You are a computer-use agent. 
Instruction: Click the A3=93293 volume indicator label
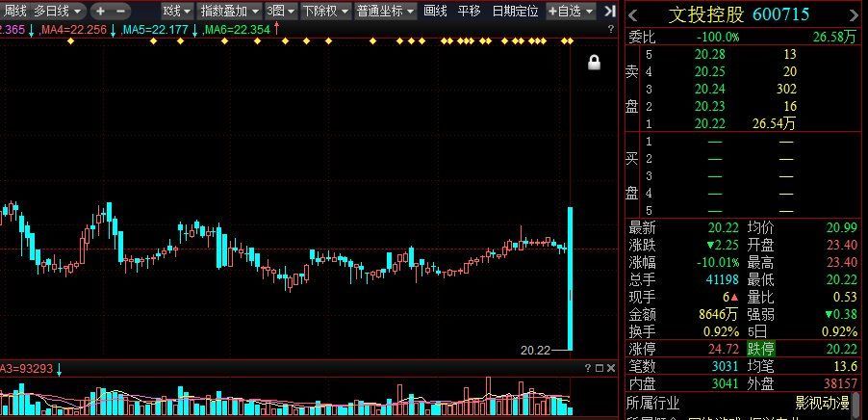27,369
